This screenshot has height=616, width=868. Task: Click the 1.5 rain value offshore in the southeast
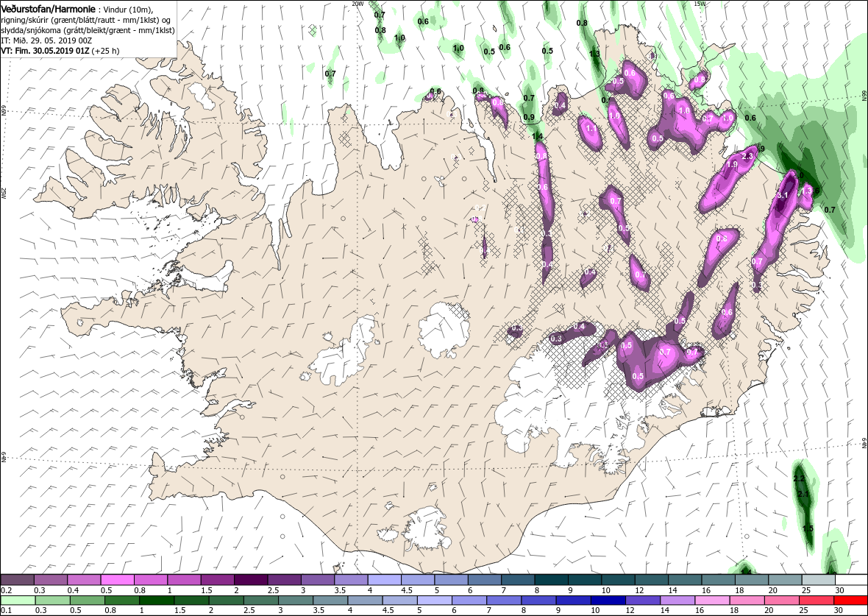click(808, 528)
